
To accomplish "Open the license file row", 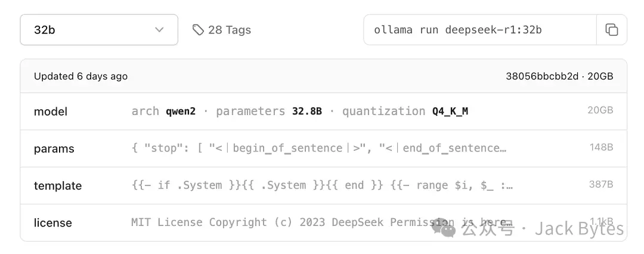I will point(52,222).
